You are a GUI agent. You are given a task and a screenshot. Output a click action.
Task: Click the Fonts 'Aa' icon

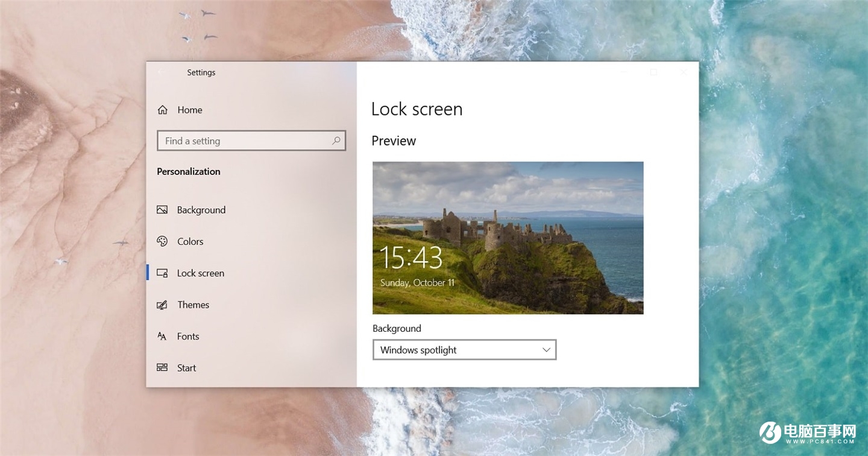click(162, 336)
